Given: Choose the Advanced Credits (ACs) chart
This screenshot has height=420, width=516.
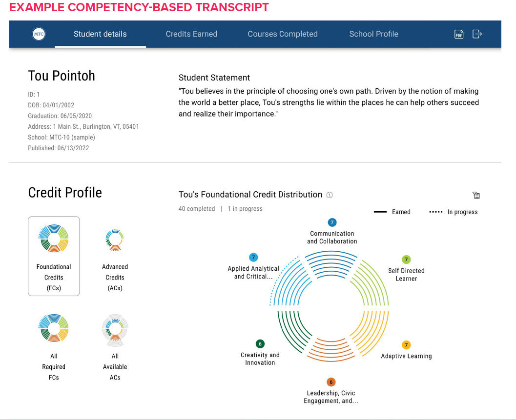Looking at the screenshot, I should pos(115,256).
